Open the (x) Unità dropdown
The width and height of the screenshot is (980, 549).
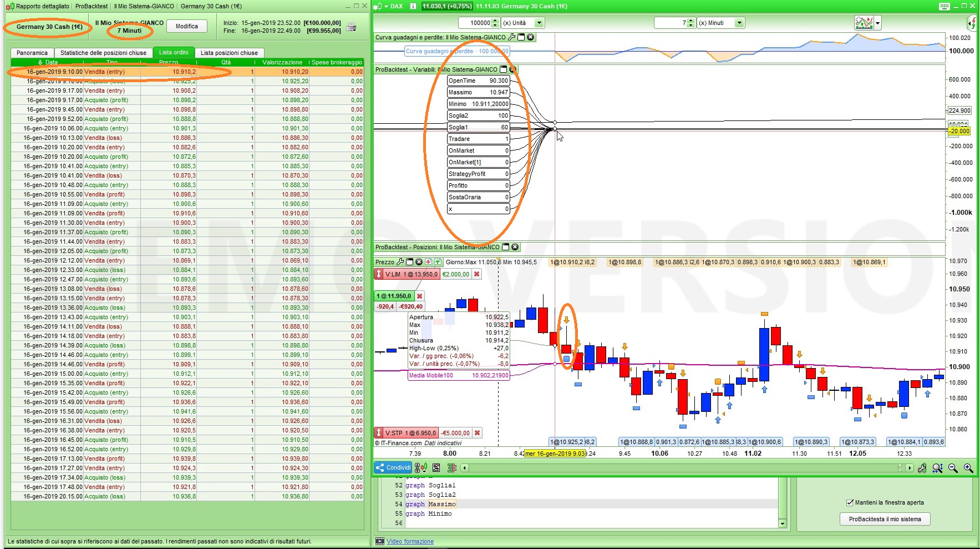coord(539,23)
